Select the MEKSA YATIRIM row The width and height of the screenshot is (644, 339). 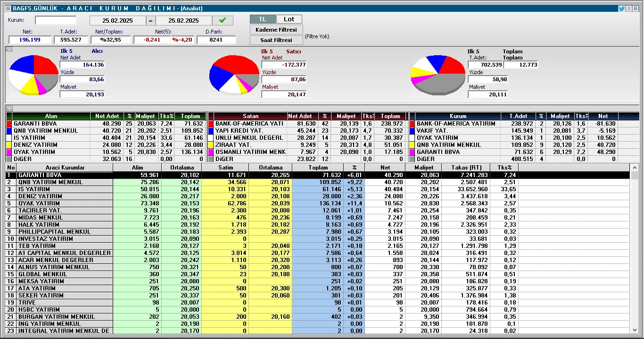(318, 281)
